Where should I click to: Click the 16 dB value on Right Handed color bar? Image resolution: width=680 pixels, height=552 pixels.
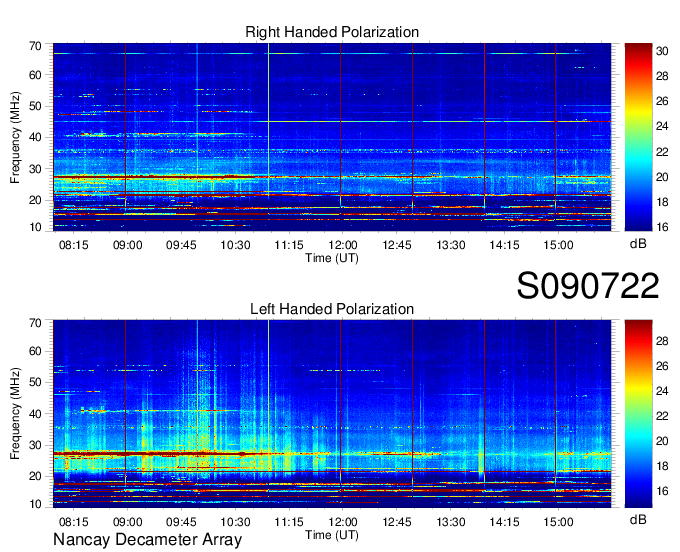click(x=662, y=227)
